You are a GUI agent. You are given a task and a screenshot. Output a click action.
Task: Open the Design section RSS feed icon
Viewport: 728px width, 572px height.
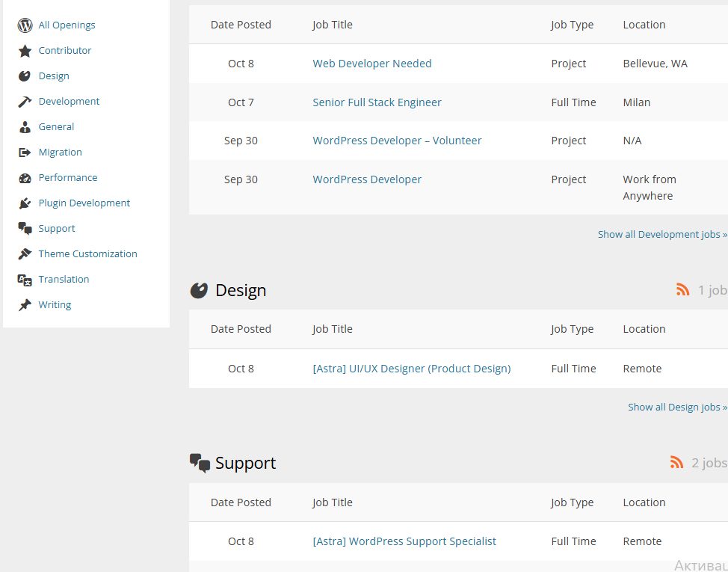coord(682,290)
